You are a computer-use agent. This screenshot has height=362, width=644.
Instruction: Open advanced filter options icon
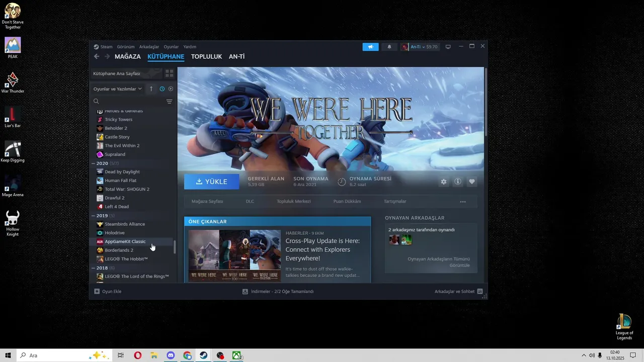coord(169,102)
